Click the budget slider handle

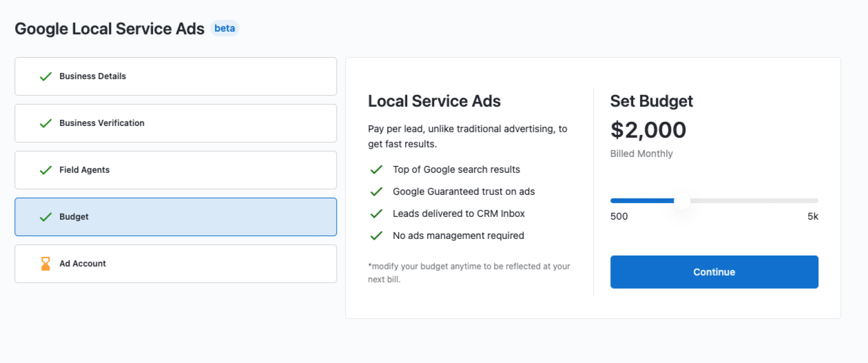(x=682, y=200)
